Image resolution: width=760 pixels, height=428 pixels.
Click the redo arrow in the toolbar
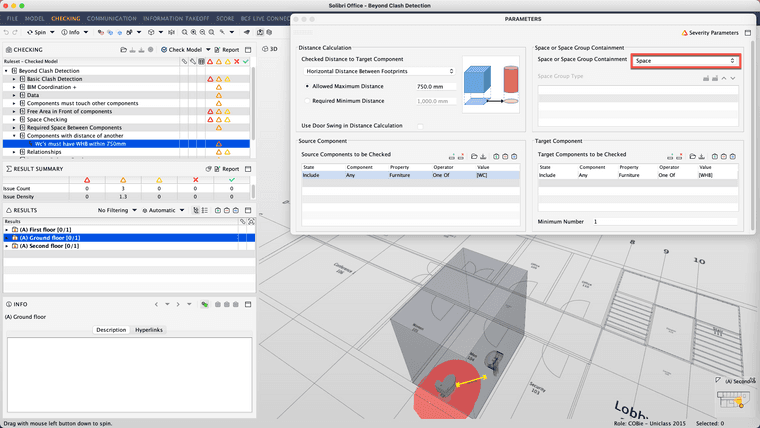tap(15, 32)
